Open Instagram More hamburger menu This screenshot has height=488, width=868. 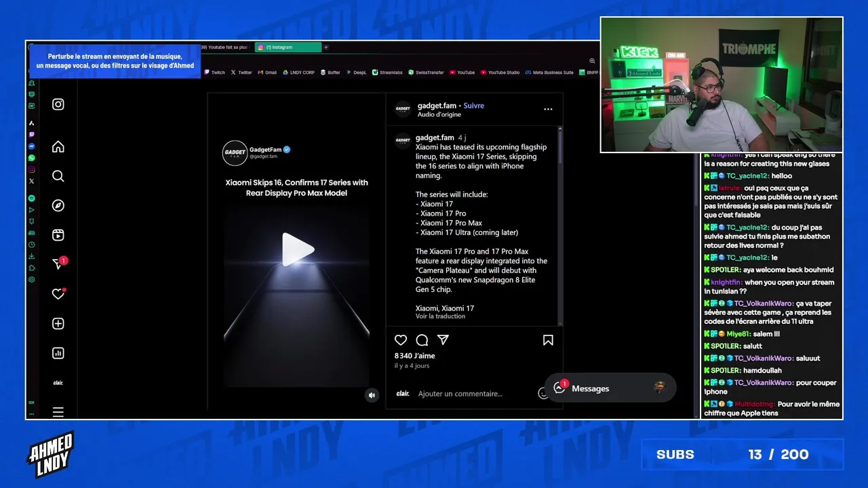(x=58, y=411)
